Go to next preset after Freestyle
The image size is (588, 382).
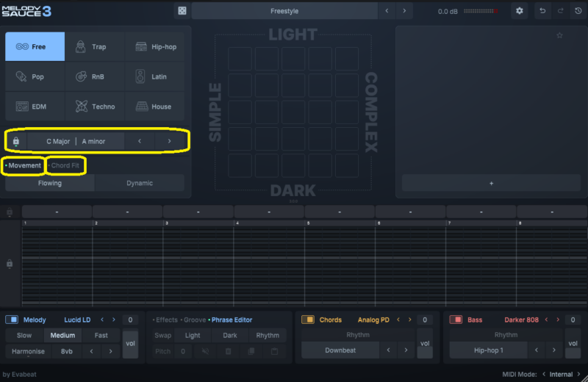tap(404, 11)
